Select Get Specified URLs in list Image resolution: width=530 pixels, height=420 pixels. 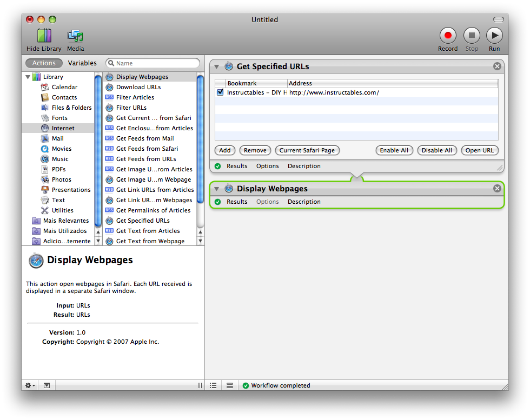[x=150, y=221]
